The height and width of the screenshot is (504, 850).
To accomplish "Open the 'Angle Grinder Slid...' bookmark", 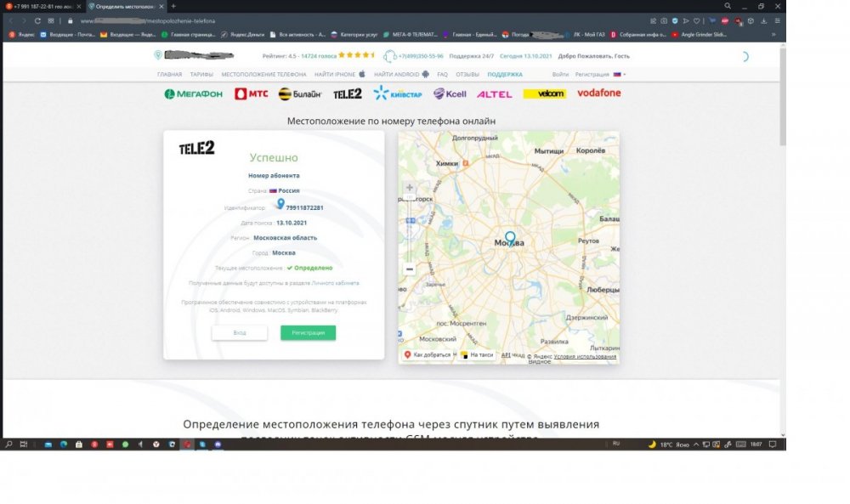I will (x=700, y=34).
